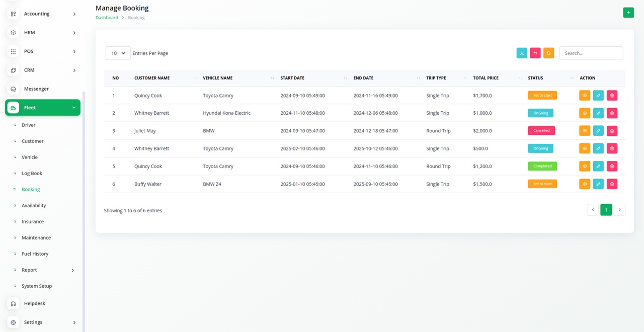Expand the Report submenu chevron
This screenshot has width=644, height=332.
coord(72,270)
